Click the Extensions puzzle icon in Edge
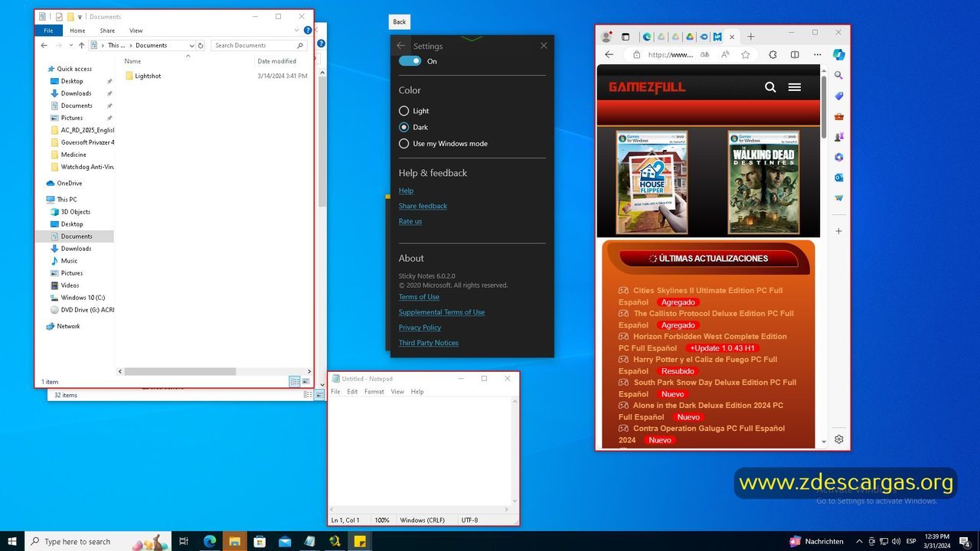 [773, 54]
